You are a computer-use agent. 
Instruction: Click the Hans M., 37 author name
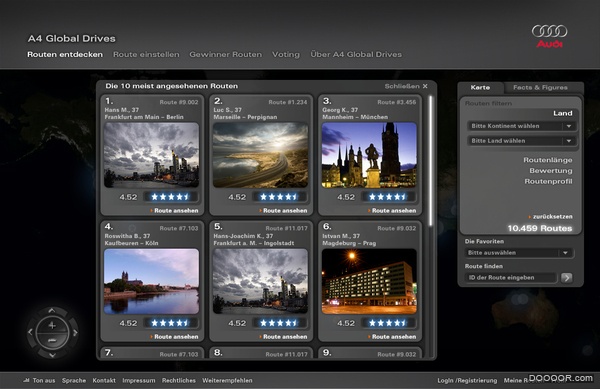point(122,110)
